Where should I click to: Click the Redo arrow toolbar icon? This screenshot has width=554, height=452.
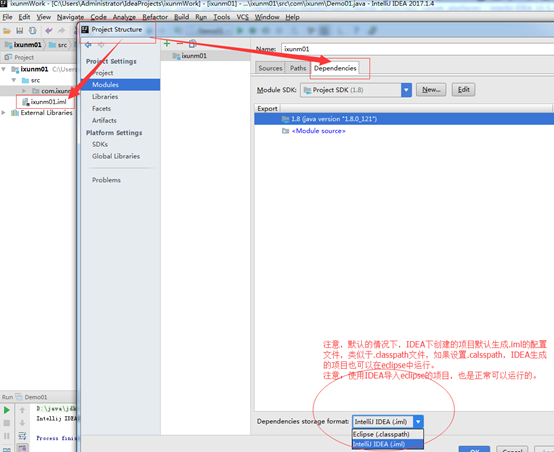[61, 31]
